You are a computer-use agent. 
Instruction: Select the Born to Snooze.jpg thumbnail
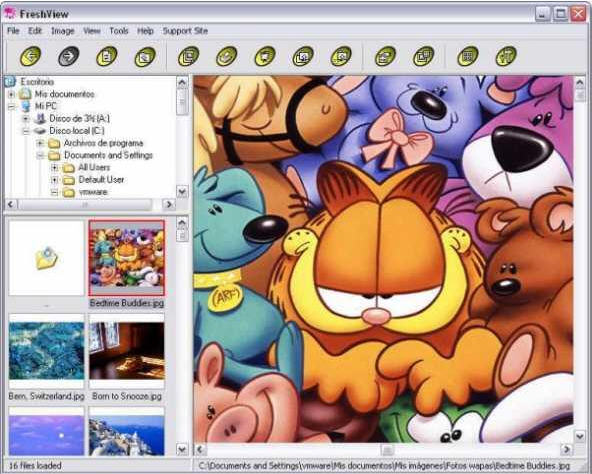(x=127, y=351)
